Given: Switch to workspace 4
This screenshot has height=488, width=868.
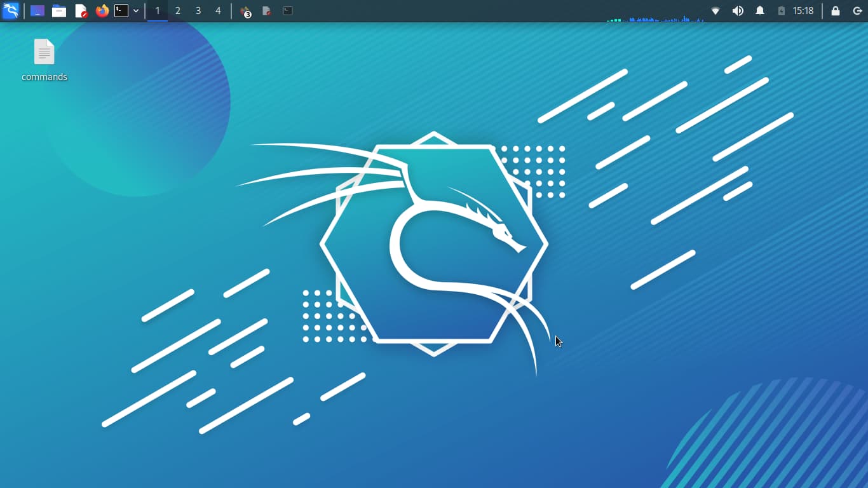Looking at the screenshot, I should coord(218,11).
